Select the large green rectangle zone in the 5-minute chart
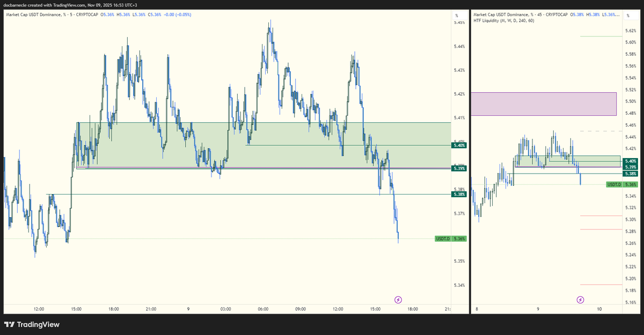The image size is (644, 335). (x=264, y=145)
